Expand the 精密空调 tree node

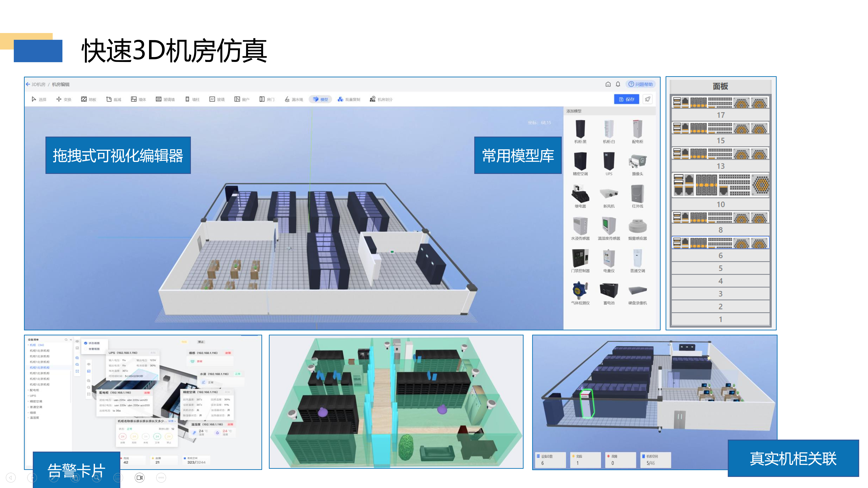tap(35, 401)
